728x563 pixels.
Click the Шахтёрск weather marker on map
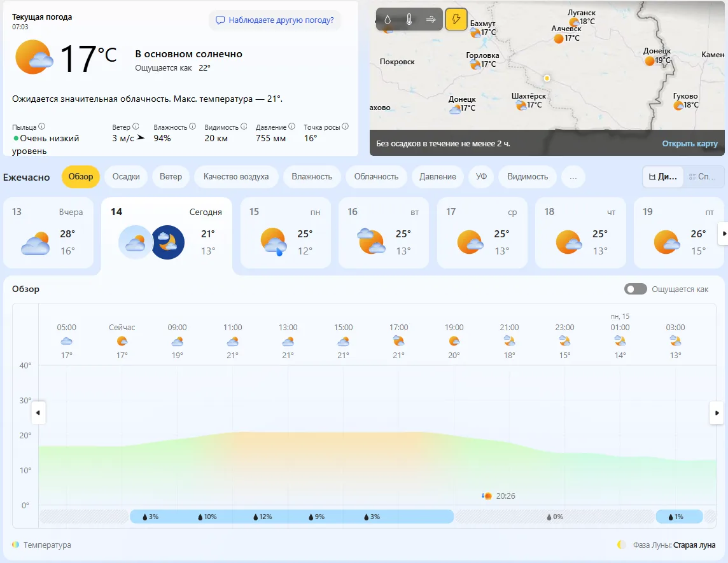[521, 106]
